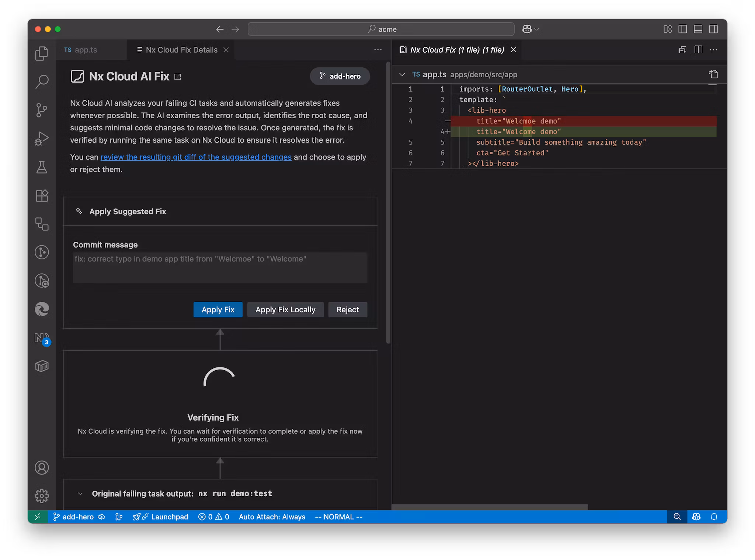Image resolution: width=755 pixels, height=560 pixels.
Task: Toggle the secondary side bar layout button
Action: click(713, 29)
